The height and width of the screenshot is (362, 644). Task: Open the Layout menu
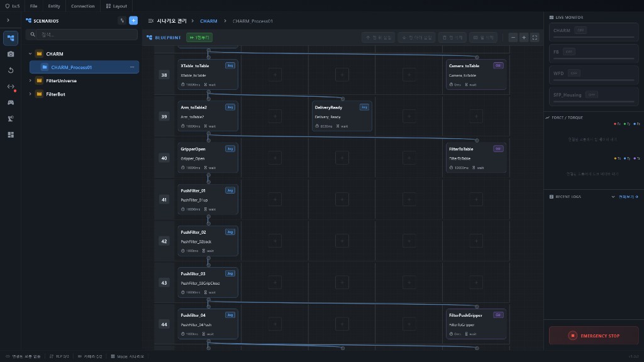[116, 6]
